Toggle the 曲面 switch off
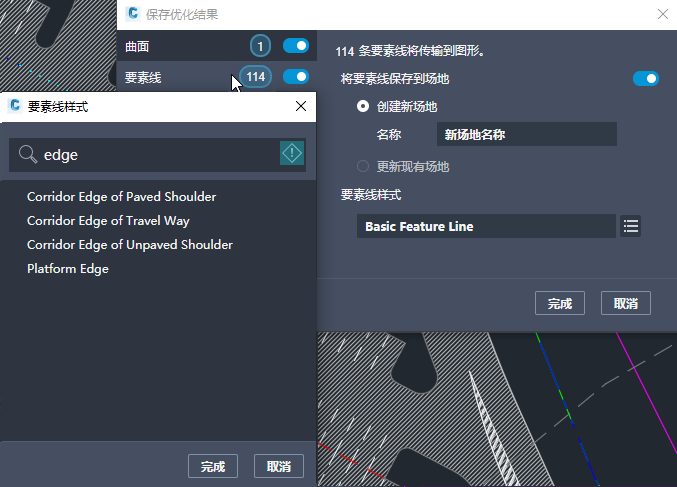The height and width of the screenshot is (487, 677). click(296, 46)
